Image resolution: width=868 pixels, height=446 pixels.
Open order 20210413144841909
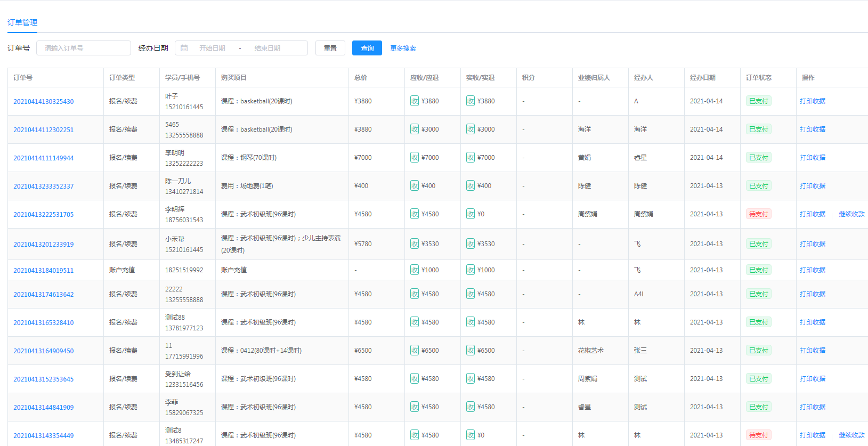(x=44, y=407)
